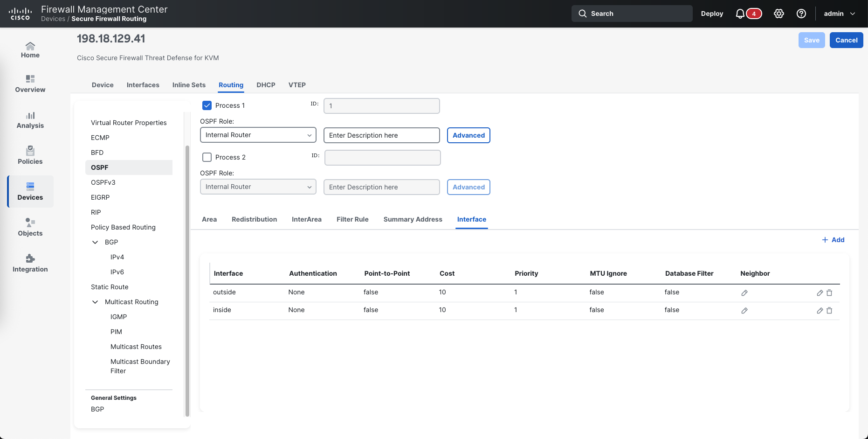Go to Policies in sidebar

(30, 155)
